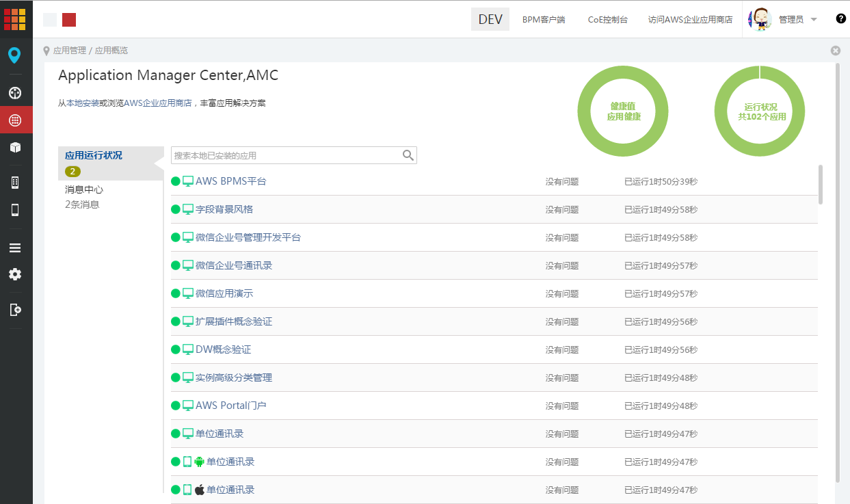Image resolution: width=850 pixels, height=504 pixels.
Task: Open the 3D cube sidebar icon
Action: 15,147
